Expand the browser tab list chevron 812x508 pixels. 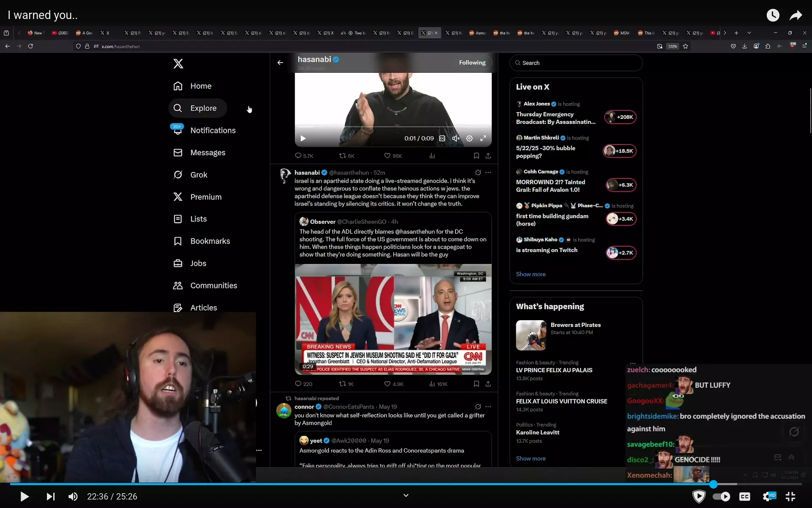pyautogui.click(x=749, y=33)
